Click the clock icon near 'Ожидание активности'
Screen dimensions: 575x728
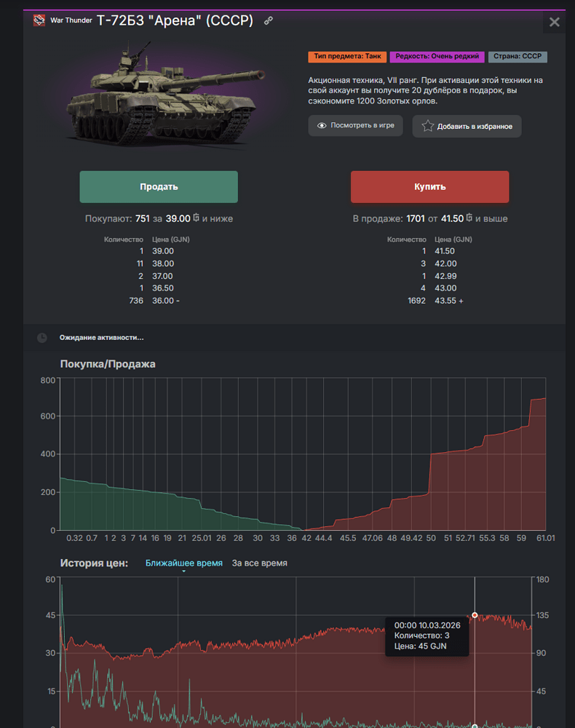[x=42, y=338]
